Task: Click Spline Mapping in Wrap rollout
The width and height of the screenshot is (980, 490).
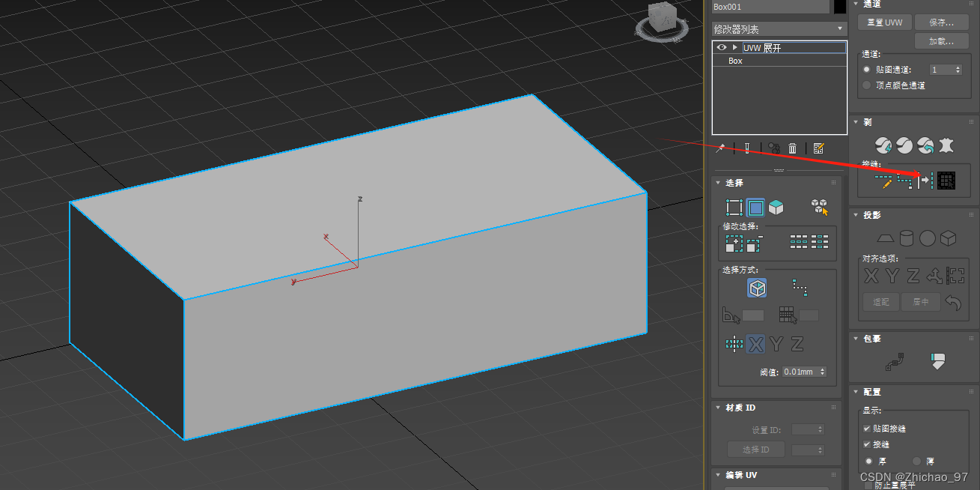Action: click(894, 363)
